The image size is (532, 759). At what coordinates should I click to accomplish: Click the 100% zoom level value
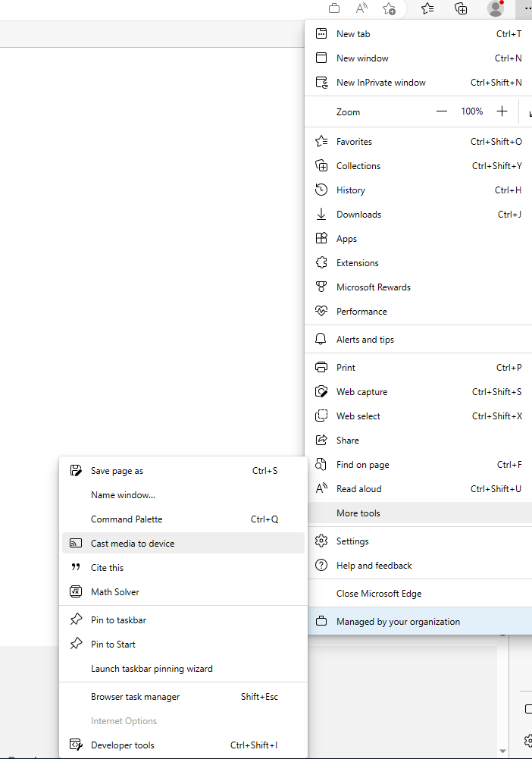[x=472, y=111]
